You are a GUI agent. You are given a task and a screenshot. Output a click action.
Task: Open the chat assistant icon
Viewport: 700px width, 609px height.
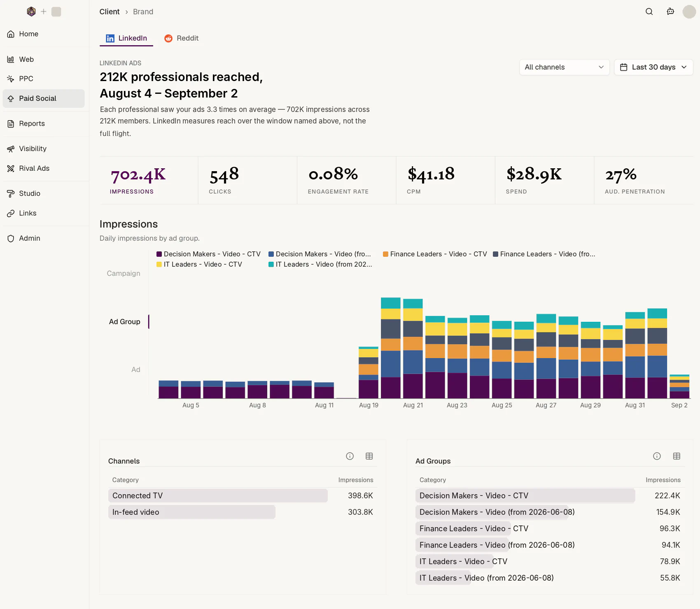click(670, 12)
